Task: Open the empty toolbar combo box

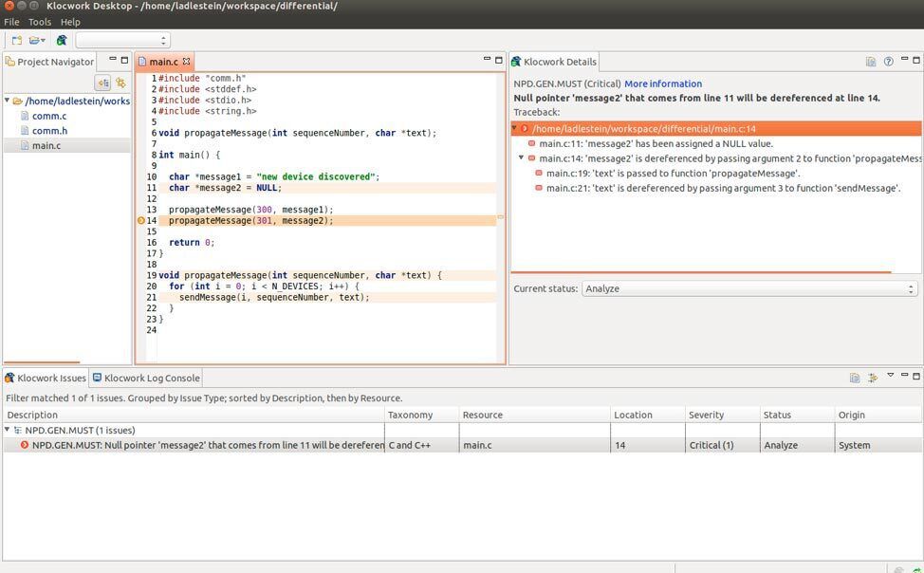Action: pos(122,41)
